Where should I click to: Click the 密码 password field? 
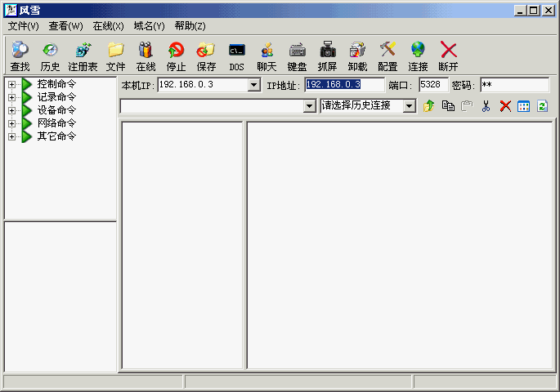click(514, 85)
